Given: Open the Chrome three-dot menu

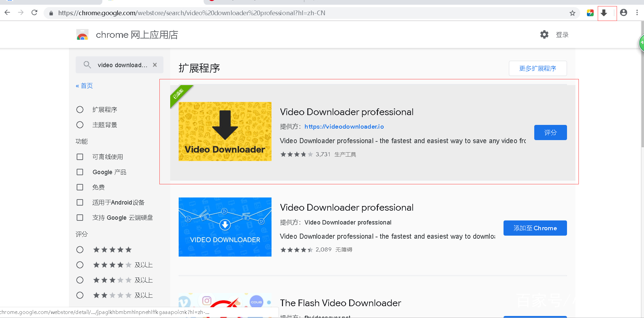Looking at the screenshot, I should pyautogui.click(x=637, y=13).
